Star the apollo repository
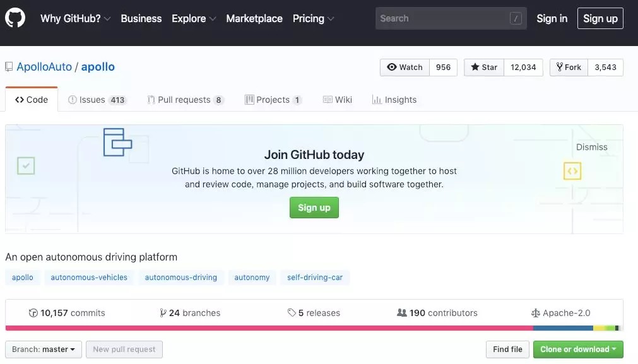 coord(484,68)
